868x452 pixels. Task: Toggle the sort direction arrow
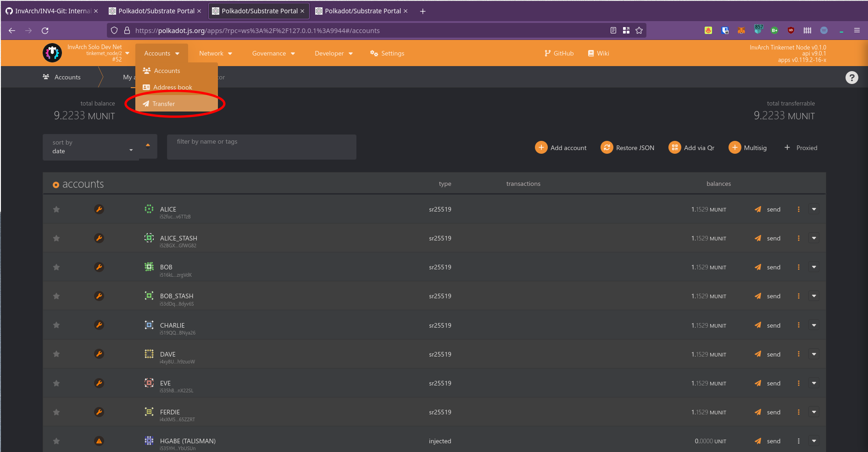click(x=148, y=146)
